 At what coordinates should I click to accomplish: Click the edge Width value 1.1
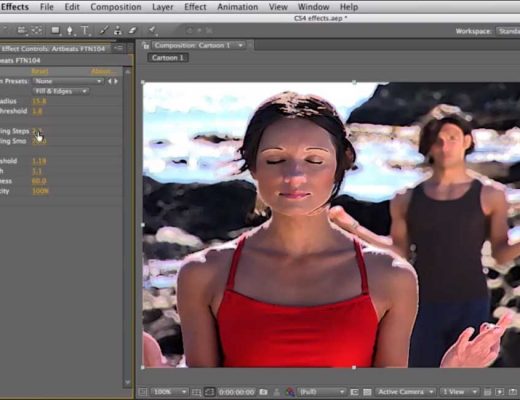(x=37, y=171)
